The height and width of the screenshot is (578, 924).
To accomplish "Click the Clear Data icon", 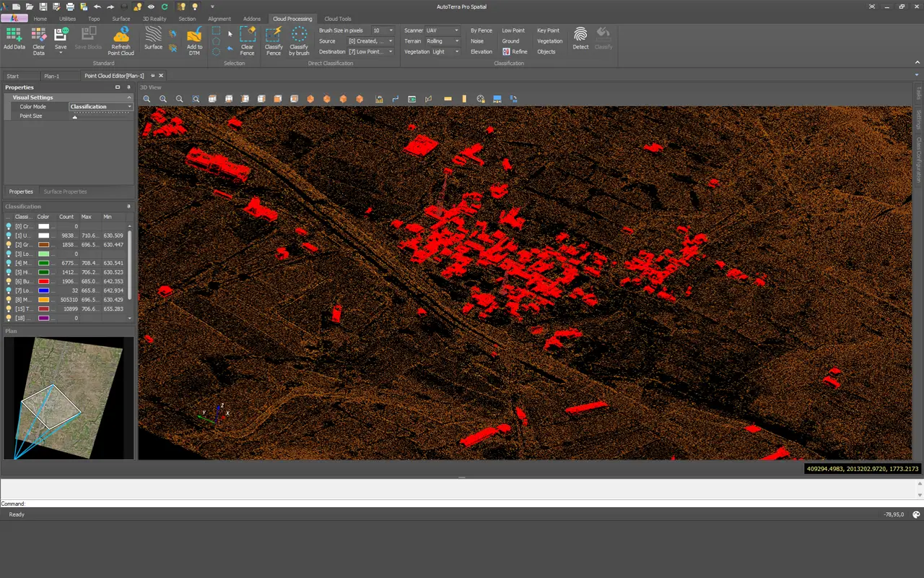I will click(x=39, y=40).
